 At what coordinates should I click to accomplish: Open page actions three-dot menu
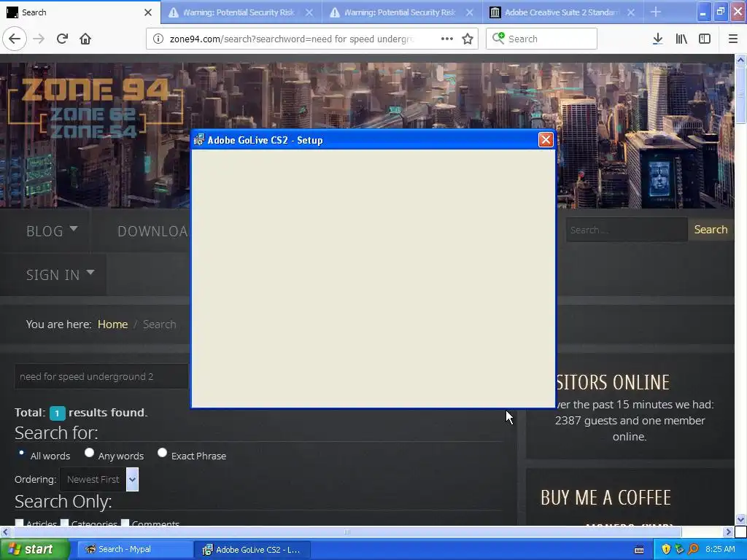(447, 39)
